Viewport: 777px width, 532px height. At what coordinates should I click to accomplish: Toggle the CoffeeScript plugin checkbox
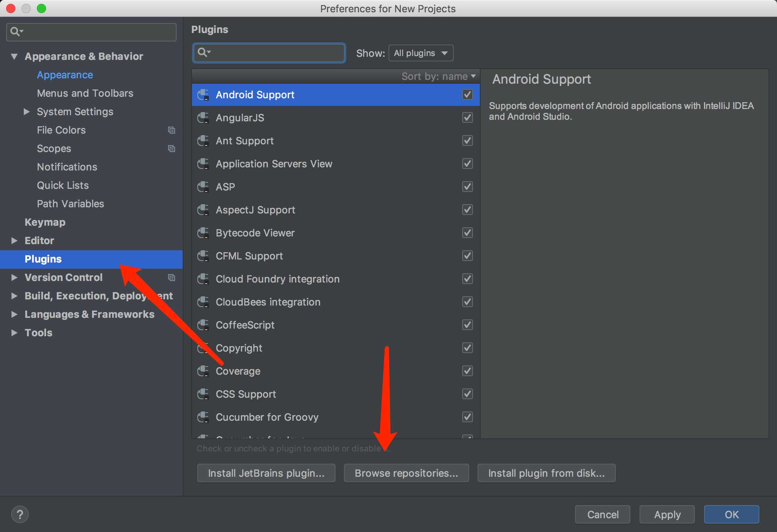pyautogui.click(x=468, y=325)
